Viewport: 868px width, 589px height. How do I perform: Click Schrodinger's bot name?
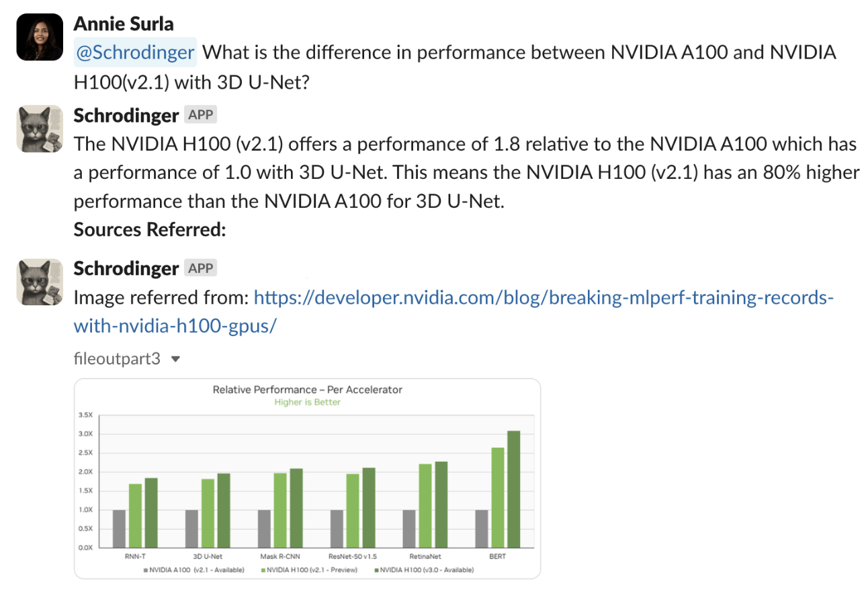tap(126, 114)
